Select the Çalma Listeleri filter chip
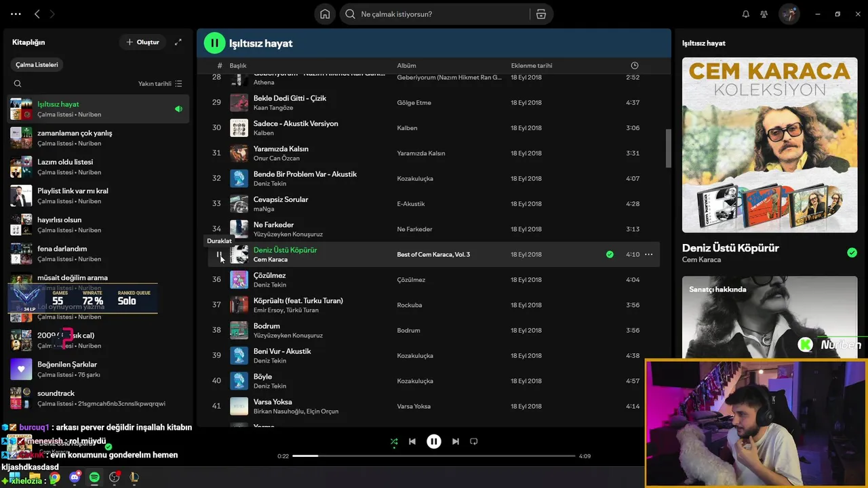Image resolution: width=868 pixels, height=488 pixels. click(37, 65)
